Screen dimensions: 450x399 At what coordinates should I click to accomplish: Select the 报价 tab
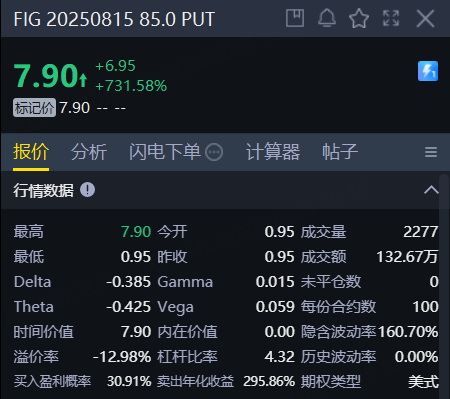coord(31,152)
